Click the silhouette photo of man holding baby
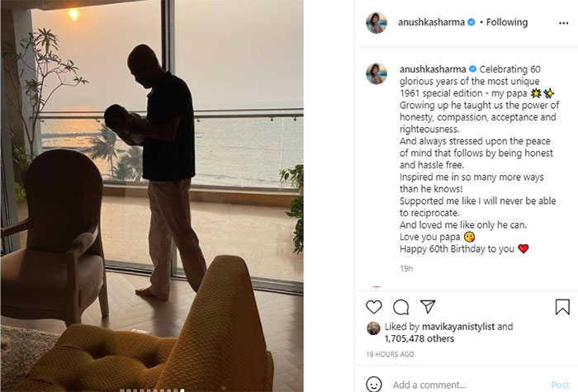The height and width of the screenshot is (392, 578). click(152, 196)
